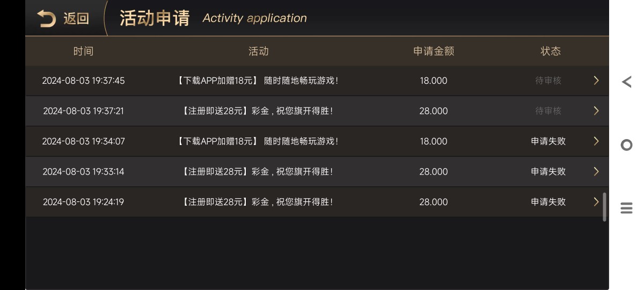Click the vertical scrollbar thumb
Image resolution: width=644 pixels, height=290 pixels.
tap(605, 207)
